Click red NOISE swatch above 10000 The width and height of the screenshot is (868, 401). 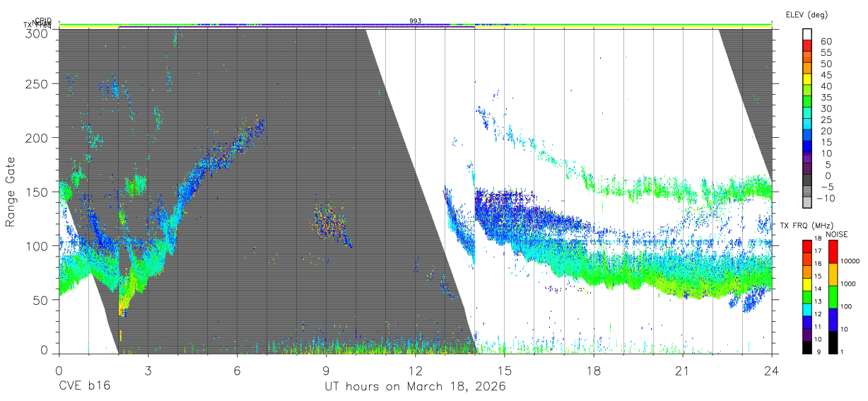(833, 251)
